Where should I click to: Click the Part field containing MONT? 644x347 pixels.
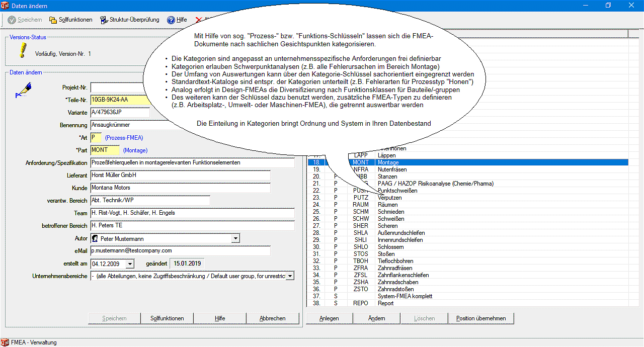click(x=105, y=150)
